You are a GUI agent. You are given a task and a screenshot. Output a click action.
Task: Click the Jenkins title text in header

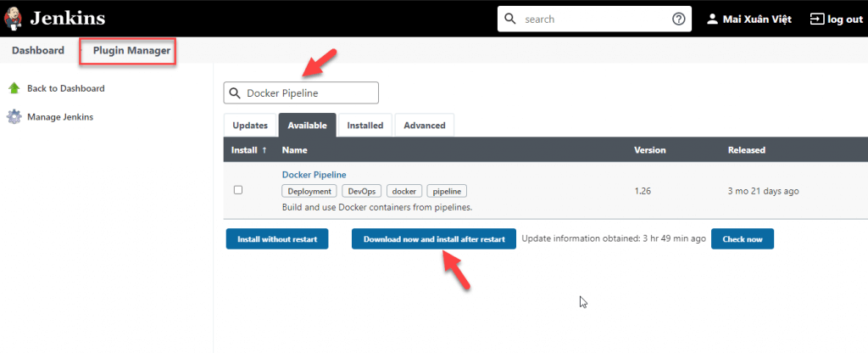pyautogui.click(x=68, y=19)
